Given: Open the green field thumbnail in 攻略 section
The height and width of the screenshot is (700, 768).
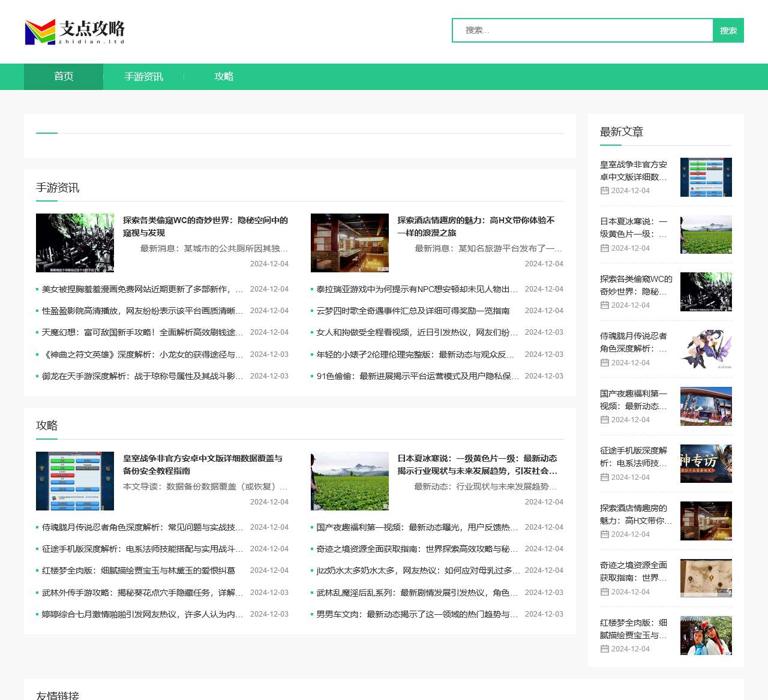Looking at the screenshot, I should coord(350,481).
